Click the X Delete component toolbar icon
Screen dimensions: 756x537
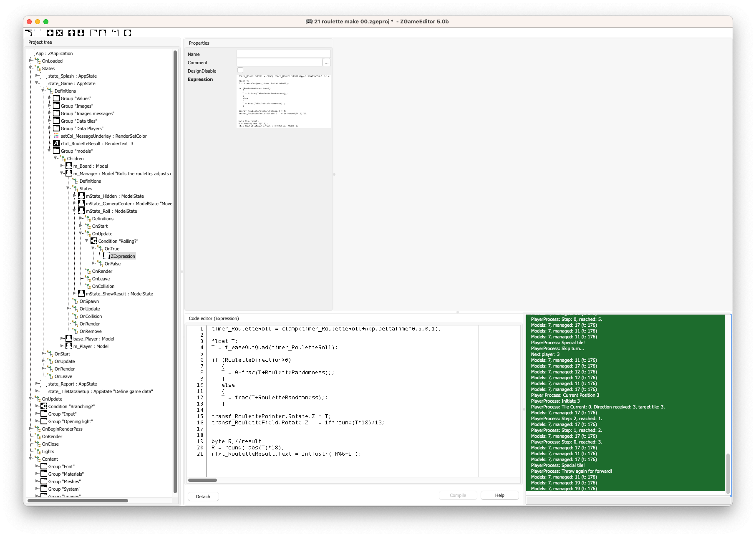(x=59, y=33)
